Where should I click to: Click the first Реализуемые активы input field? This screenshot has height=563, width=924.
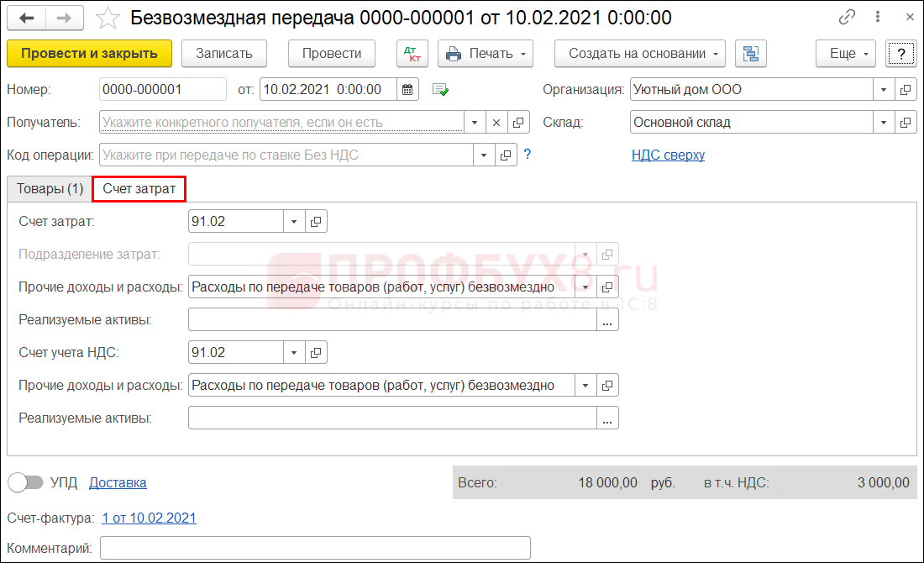click(392, 319)
